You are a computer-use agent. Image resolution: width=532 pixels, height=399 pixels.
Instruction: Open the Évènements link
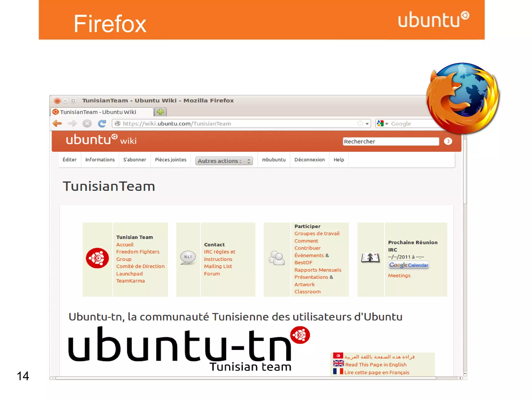coord(309,255)
